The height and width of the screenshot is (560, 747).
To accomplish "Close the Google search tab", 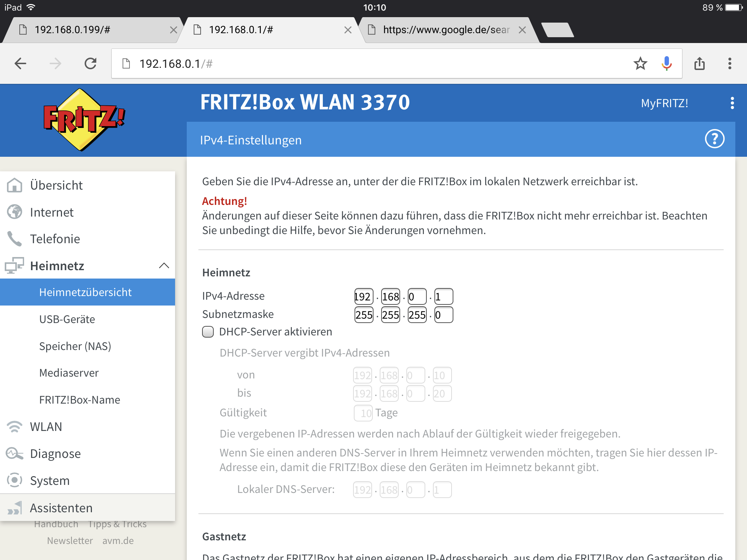I will coord(522,30).
